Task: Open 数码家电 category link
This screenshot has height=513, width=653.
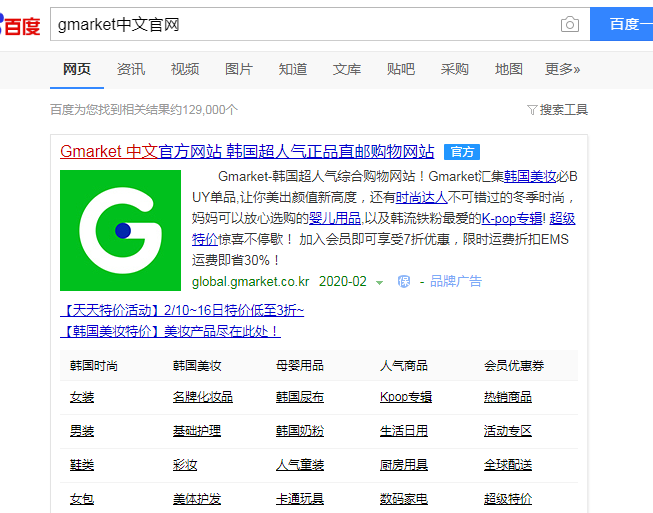Action: (x=404, y=499)
